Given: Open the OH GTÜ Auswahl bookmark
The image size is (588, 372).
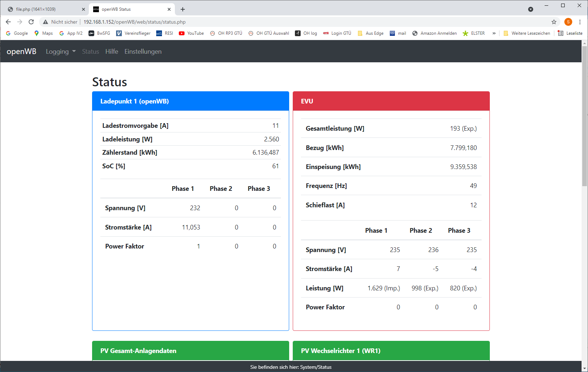Looking at the screenshot, I should pyautogui.click(x=269, y=33).
